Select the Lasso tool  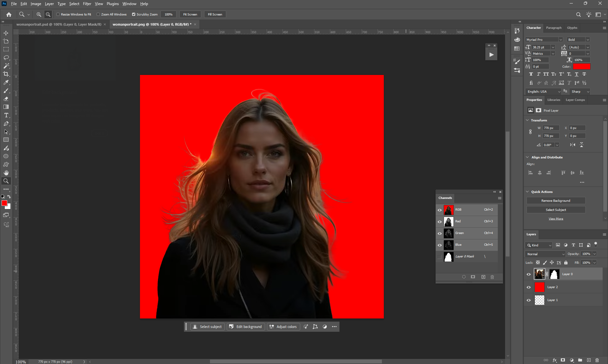6,58
